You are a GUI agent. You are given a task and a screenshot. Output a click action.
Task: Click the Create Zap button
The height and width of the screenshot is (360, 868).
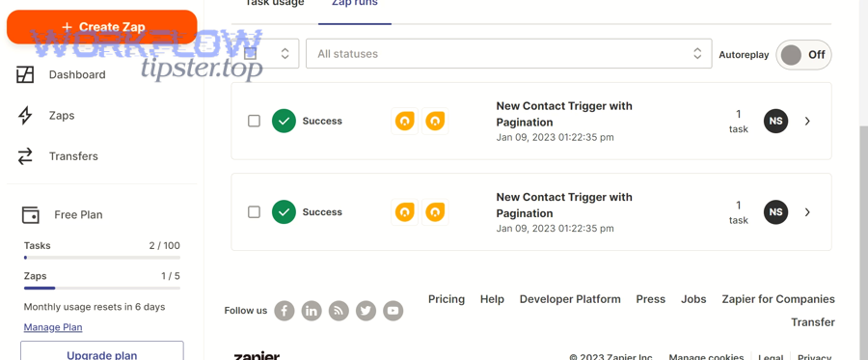tap(102, 27)
